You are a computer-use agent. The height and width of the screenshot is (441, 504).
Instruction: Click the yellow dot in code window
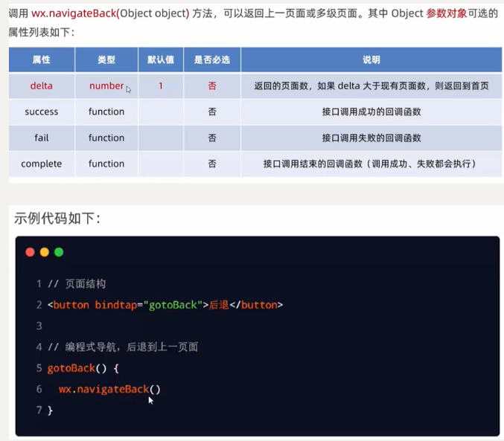pos(45,252)
